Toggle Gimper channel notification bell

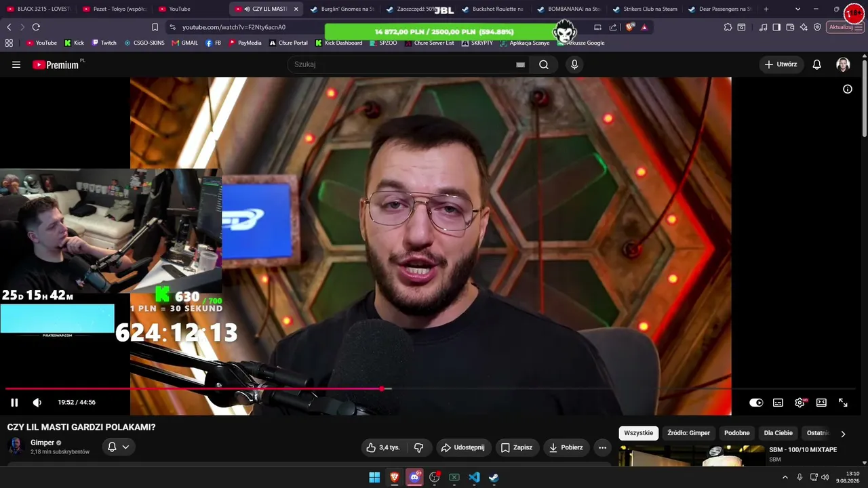click(112, 447)
